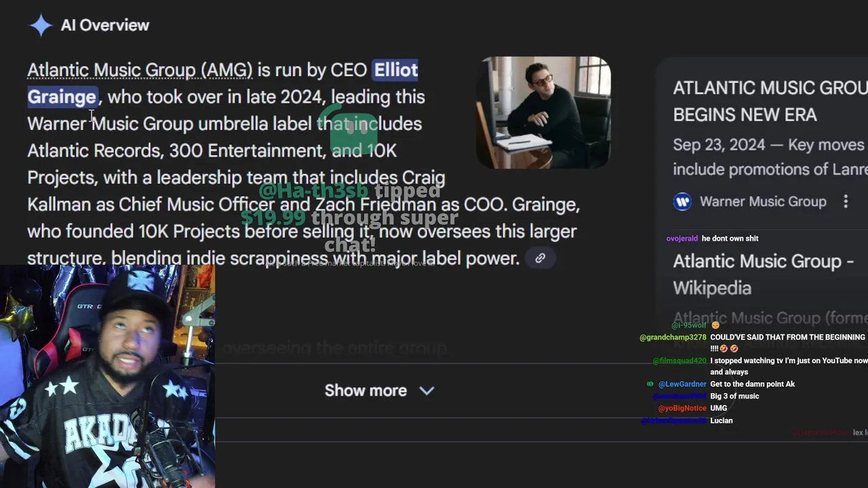Open the three-dot menu beside Warner Music Group
Viewport: 868px width, 488px height.
[846, 201]
